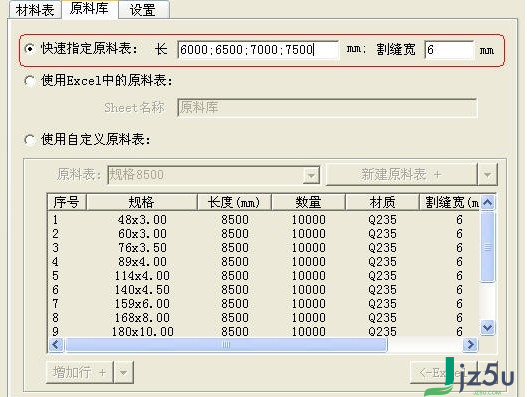Select the 快速指定原料表 radio option
Viewport: 527px width, 397px height.
[30, 49]
